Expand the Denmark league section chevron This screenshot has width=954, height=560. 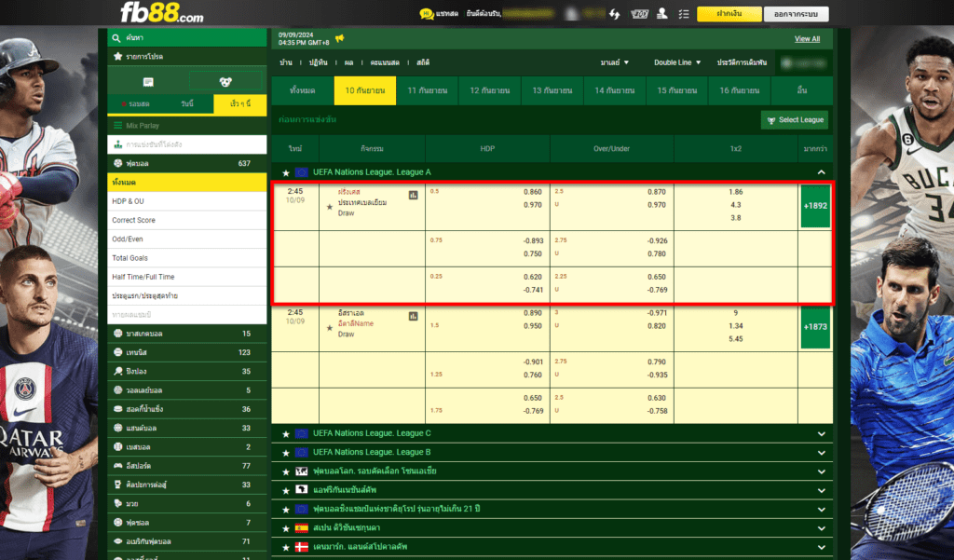click(x=822, y=547)
